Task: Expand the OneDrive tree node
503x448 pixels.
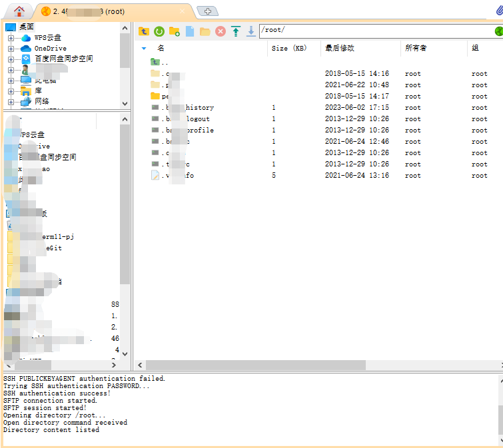Action: tap(11, 49)
